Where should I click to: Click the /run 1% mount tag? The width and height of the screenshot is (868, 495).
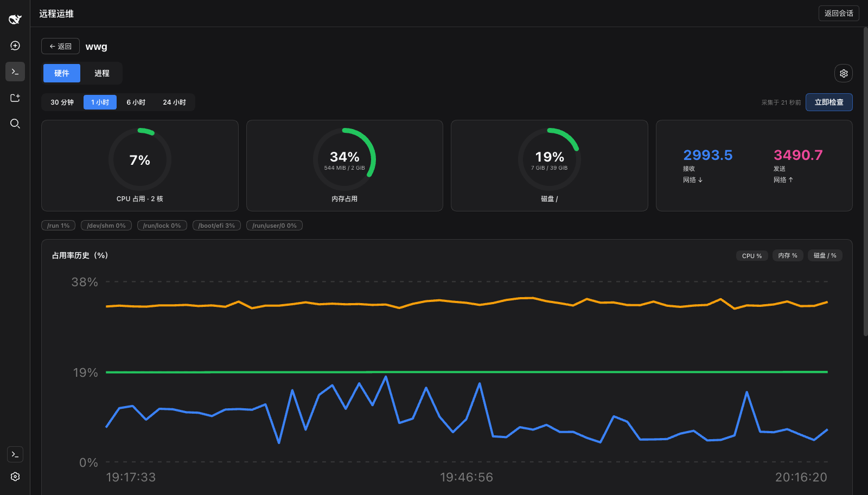point(59,226)
